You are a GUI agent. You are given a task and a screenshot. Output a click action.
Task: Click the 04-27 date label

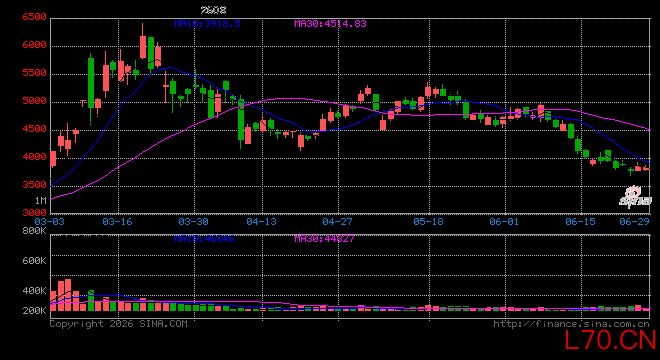(x=337, y=221)
